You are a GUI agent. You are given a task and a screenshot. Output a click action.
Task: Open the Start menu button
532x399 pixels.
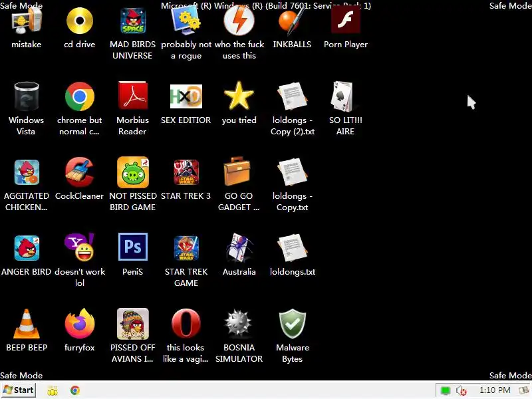(x=19, y=390)
